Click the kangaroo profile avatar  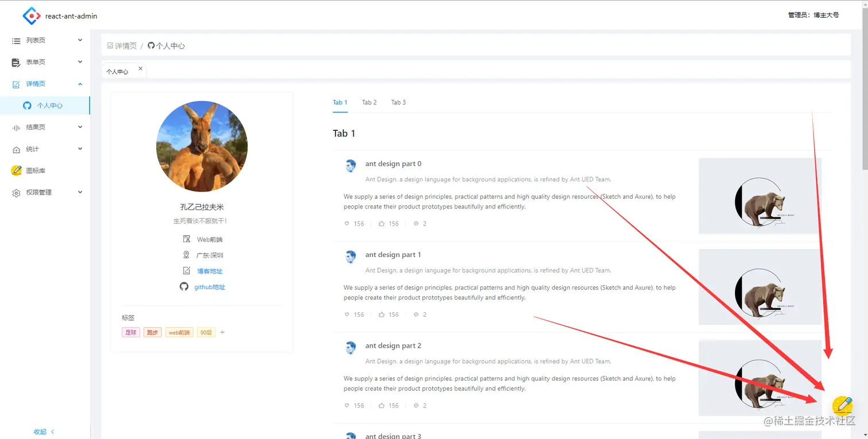tap(202, 147)
